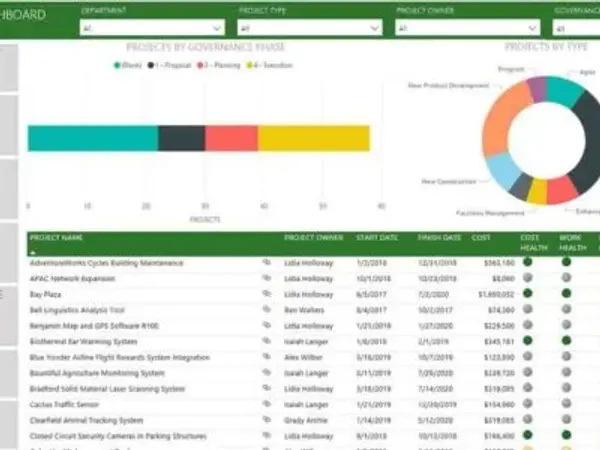Screen dimensions: 600x450
Task: Click the cost health indicator for APAC Network Expansion
Action: tap(527, 278)
